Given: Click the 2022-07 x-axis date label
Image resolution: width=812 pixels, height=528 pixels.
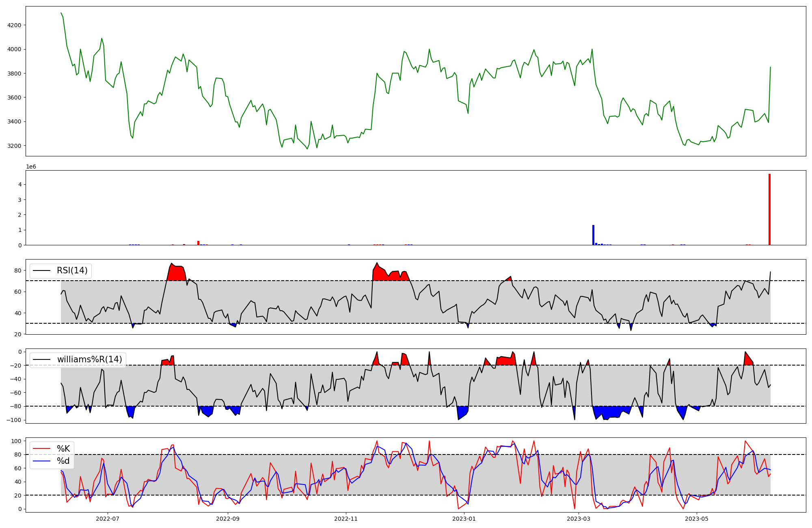Looking at the screenshot, I should 108,519.
